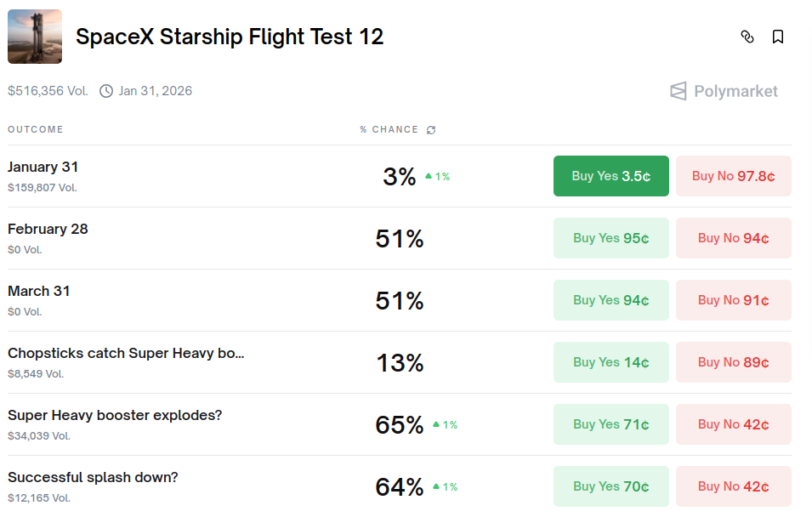Open the Successful splash down outcome
The height and width of the screenshot is (517, 812).
pyautogui.click(x=93, y=478)
